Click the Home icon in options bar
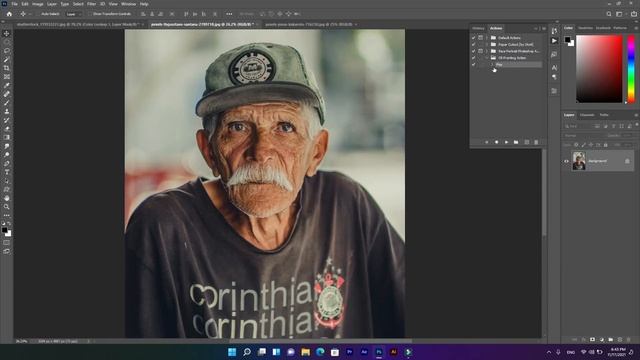 pos(9,14)
